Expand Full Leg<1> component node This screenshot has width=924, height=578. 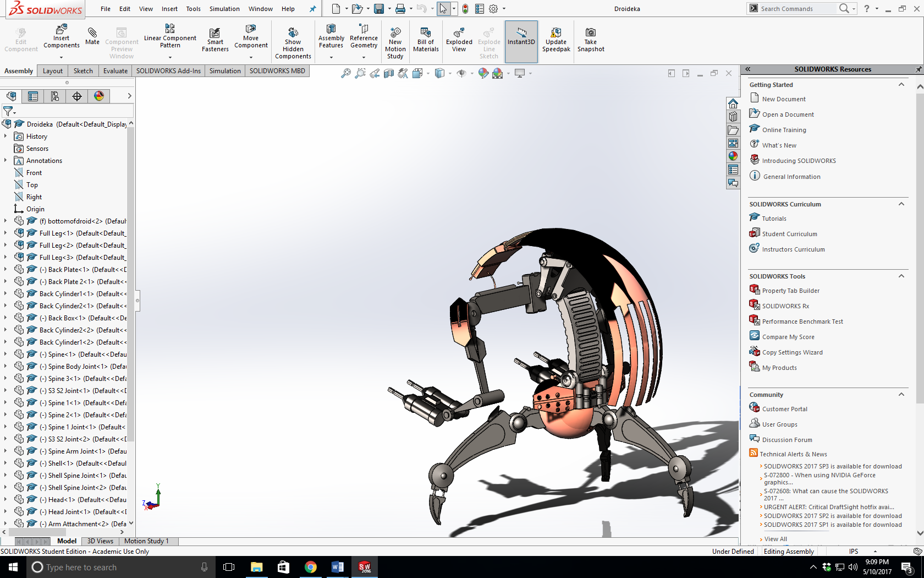tap(5, 233)
